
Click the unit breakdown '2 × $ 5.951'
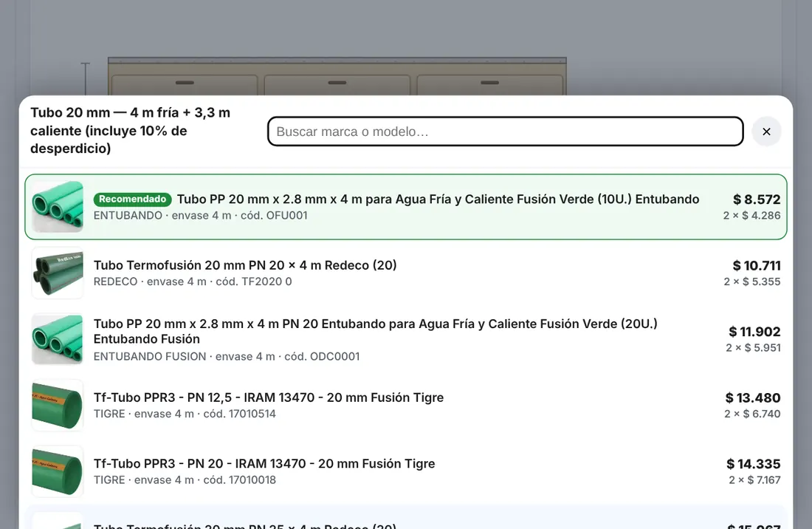point(753,348)
